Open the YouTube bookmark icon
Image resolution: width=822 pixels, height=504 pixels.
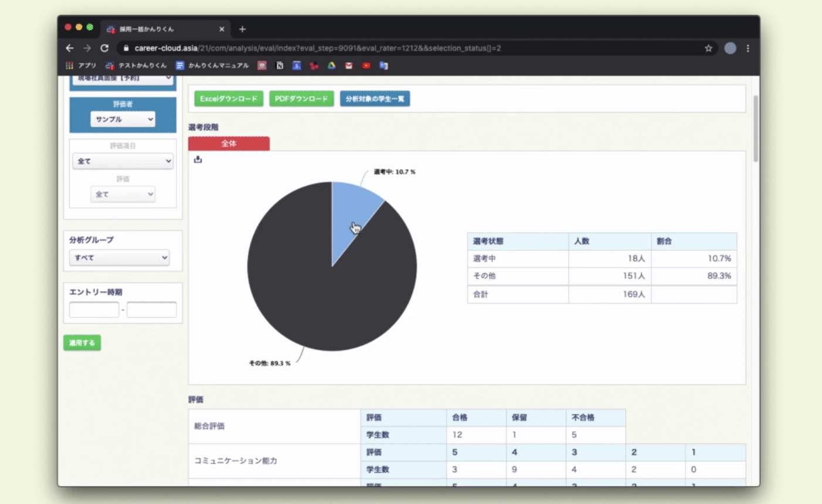(366, 66)
